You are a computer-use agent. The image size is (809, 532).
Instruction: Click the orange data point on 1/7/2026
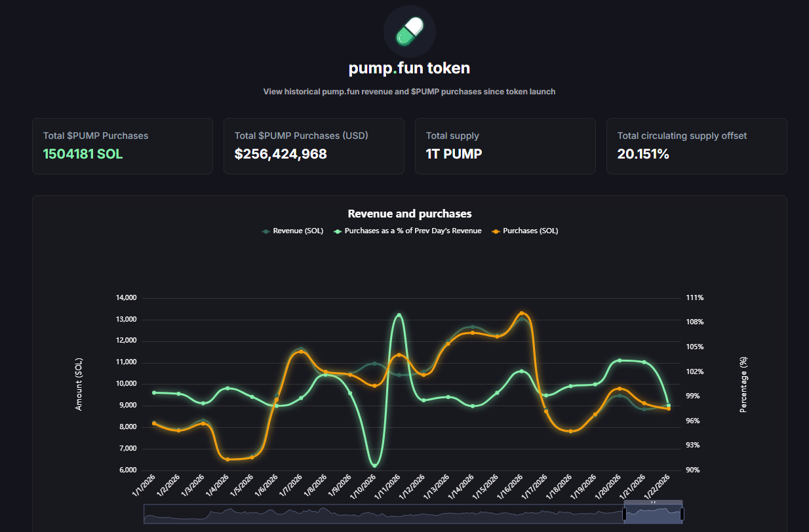[301, 352]
